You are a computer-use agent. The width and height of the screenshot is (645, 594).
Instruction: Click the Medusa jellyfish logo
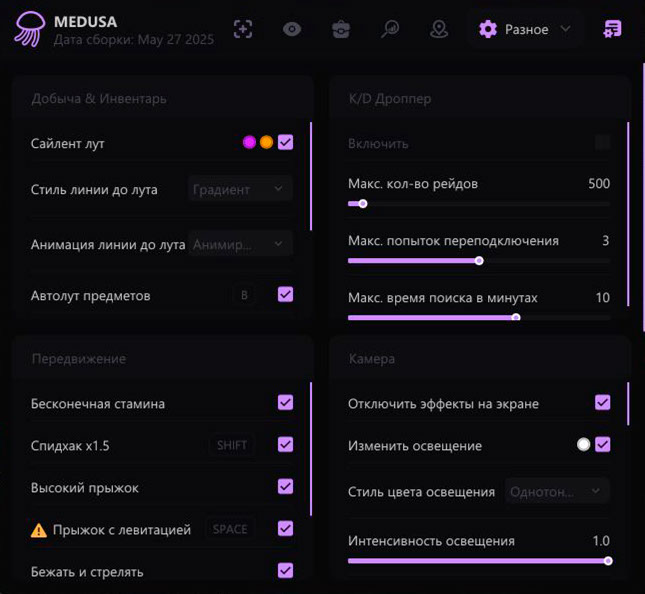(29, 29)
